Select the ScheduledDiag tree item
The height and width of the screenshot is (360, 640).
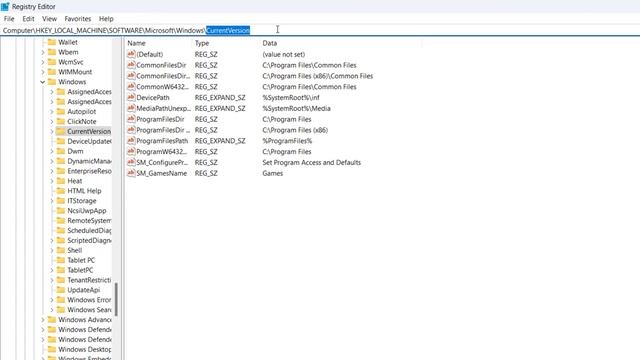click(89, 230)
